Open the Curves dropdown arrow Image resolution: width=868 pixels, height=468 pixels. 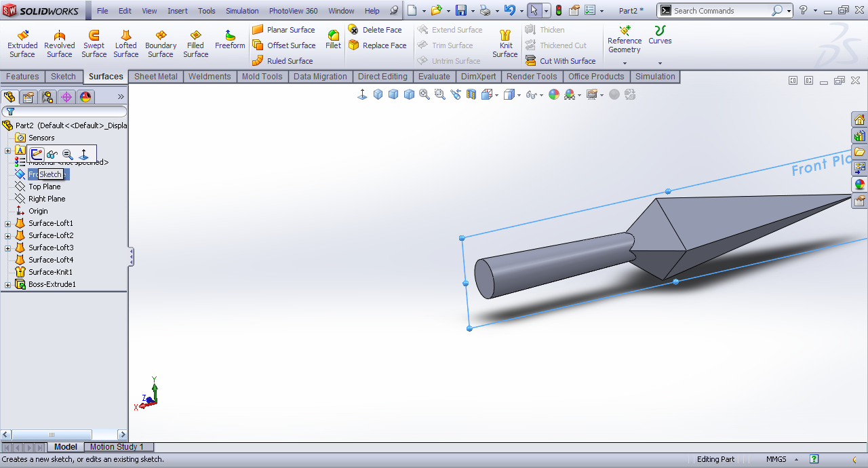[660, 63]
